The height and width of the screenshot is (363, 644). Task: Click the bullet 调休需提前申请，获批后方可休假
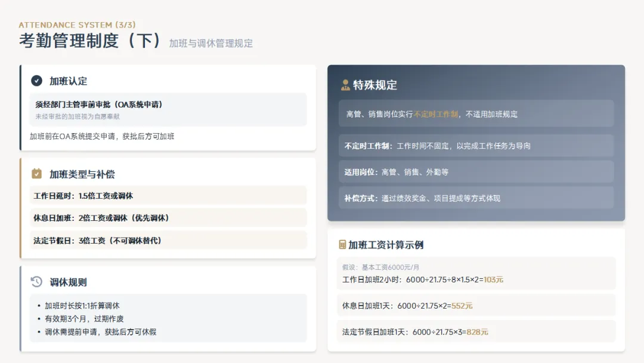click(101, 332)
